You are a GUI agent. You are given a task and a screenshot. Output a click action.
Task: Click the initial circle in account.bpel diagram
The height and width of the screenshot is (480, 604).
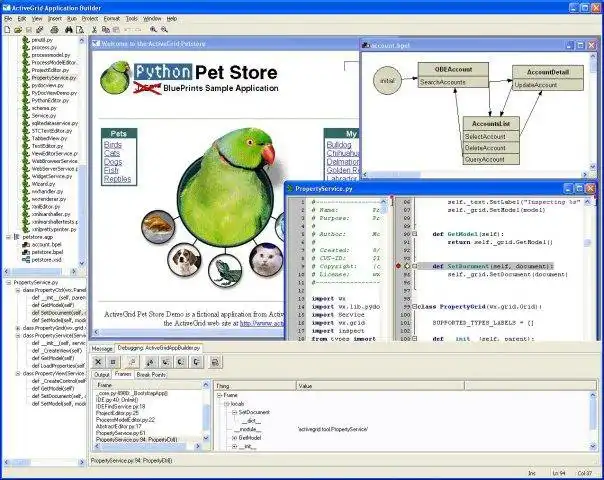388,81
